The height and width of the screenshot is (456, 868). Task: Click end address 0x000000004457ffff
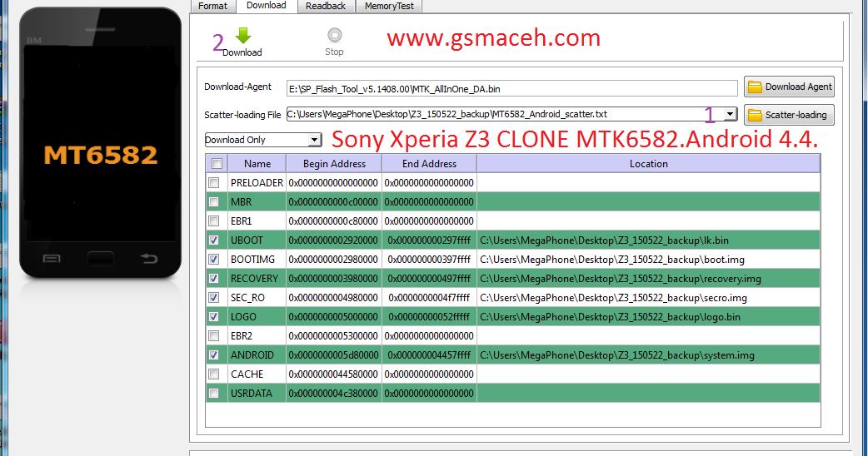point(430,354)
